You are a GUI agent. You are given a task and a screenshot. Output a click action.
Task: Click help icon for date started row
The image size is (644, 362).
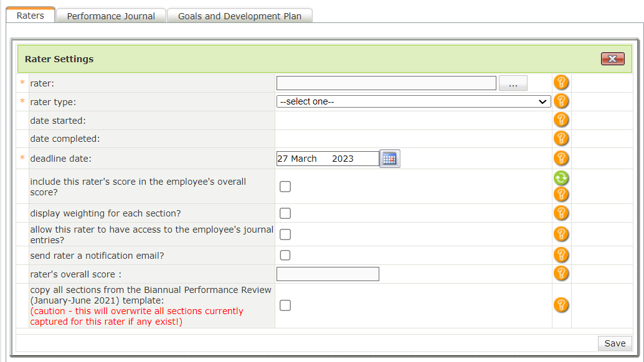(561, 120)
